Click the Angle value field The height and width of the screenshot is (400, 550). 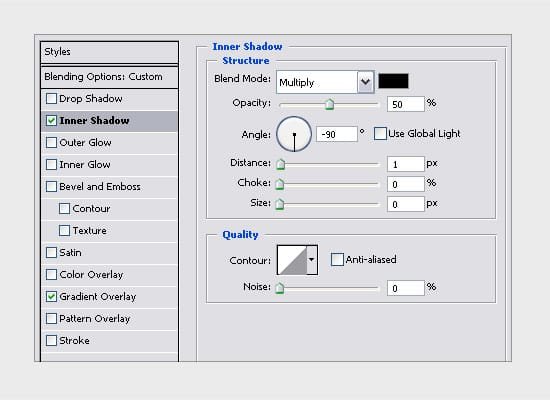[337, 134]
